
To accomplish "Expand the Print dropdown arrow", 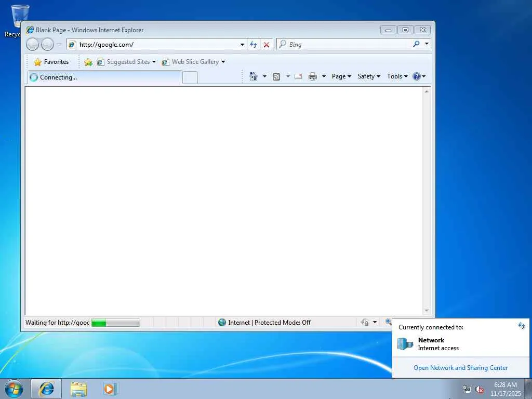I will tap(324, 76).
